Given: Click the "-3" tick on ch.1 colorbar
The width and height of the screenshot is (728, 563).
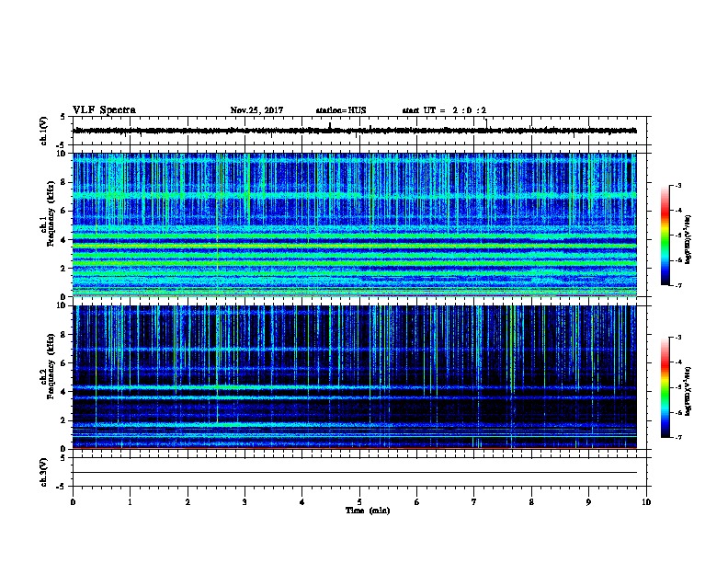Looking at the screenshot, I should coord(677,185).
